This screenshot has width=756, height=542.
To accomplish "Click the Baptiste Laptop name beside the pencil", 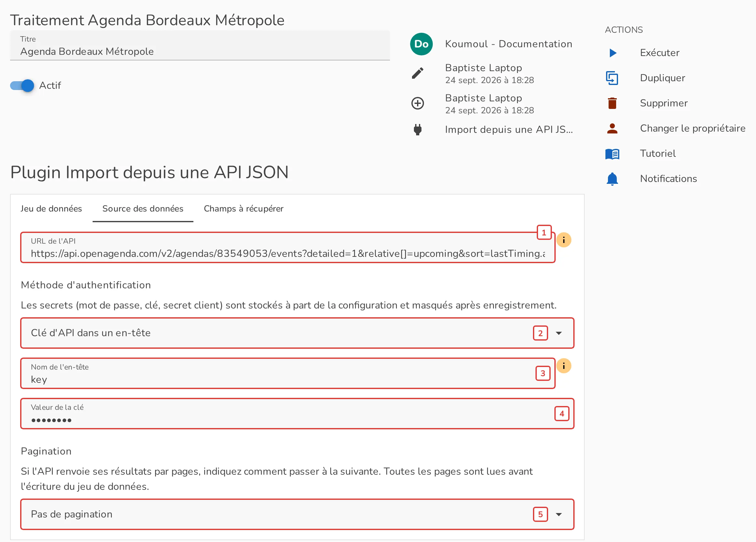I will (x=483, y=68).
